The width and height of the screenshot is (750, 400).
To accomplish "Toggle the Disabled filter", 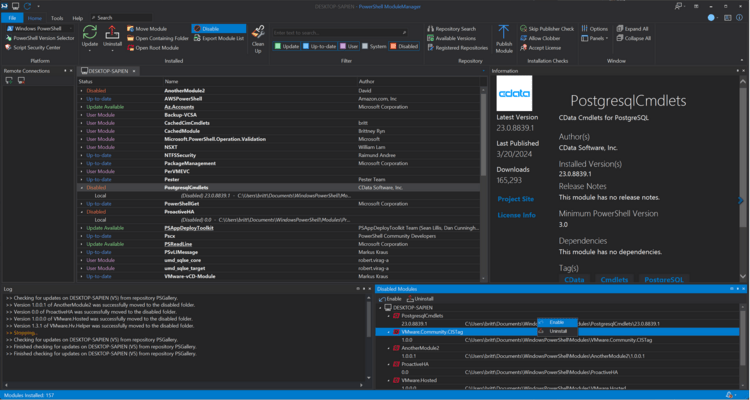I will [404, 46].
